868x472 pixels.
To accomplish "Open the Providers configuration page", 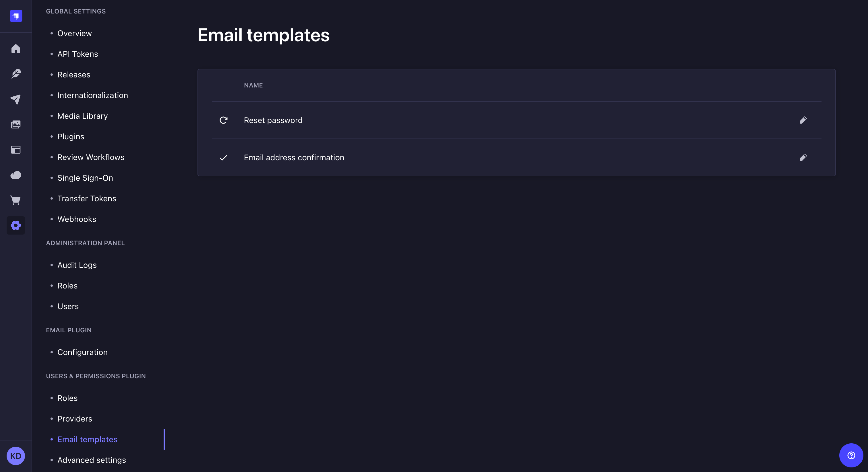I will pos(74,419).
